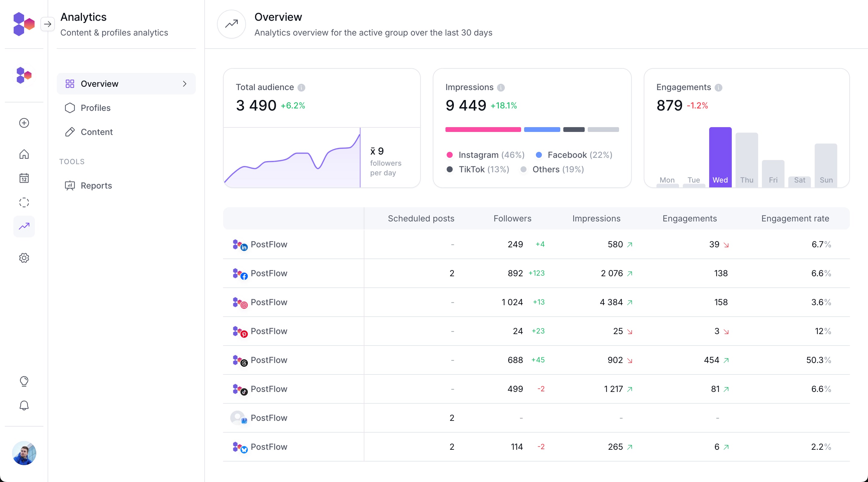
Task: Open the Settings gear icon
Action: click(x=24, y=258)
